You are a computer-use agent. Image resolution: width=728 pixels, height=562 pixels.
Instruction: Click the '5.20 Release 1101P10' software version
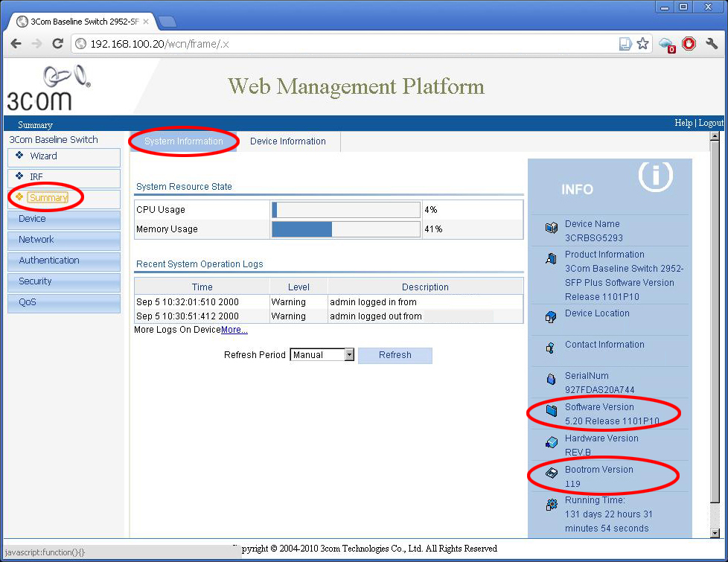612,421
